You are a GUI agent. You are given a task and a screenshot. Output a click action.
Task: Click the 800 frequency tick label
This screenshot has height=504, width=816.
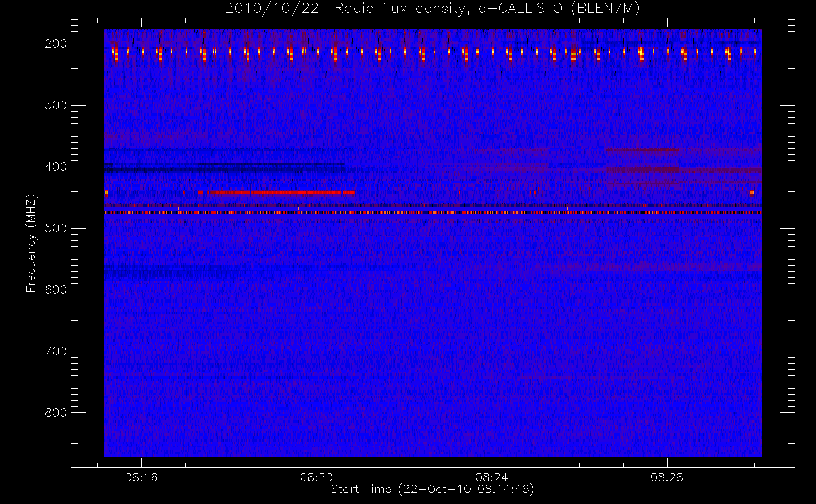[x=55, y=413]
